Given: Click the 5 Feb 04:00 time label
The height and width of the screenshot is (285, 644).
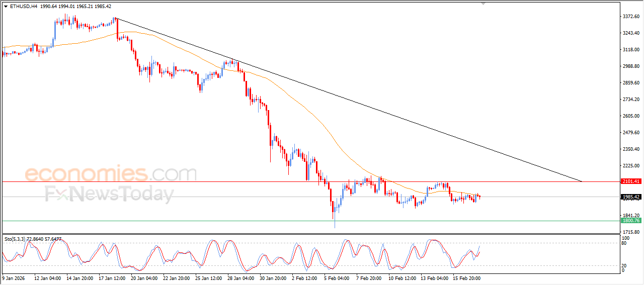Looking at the screenshot, I should point(336,278).
